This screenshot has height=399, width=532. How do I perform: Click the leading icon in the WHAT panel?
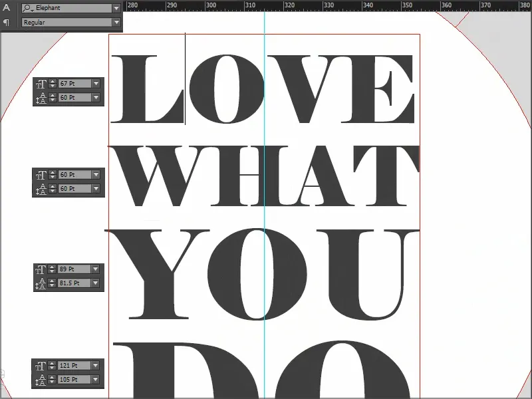41,189
